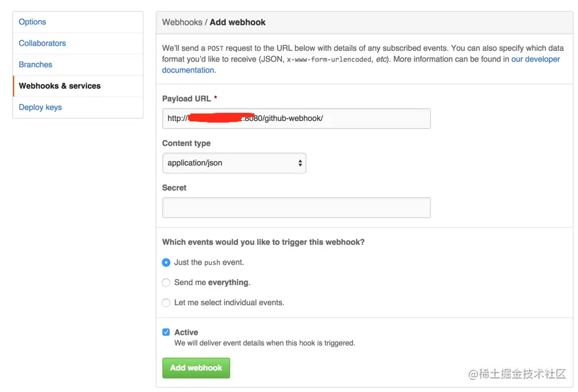Click the Payload URL field label

[x=186, y=99]
